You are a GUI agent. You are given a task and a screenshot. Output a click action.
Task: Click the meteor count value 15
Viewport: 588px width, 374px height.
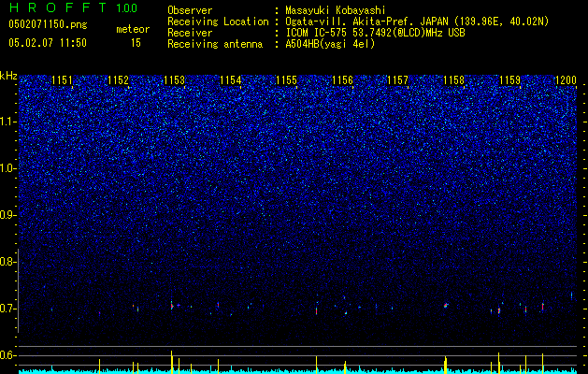(136, 43)
